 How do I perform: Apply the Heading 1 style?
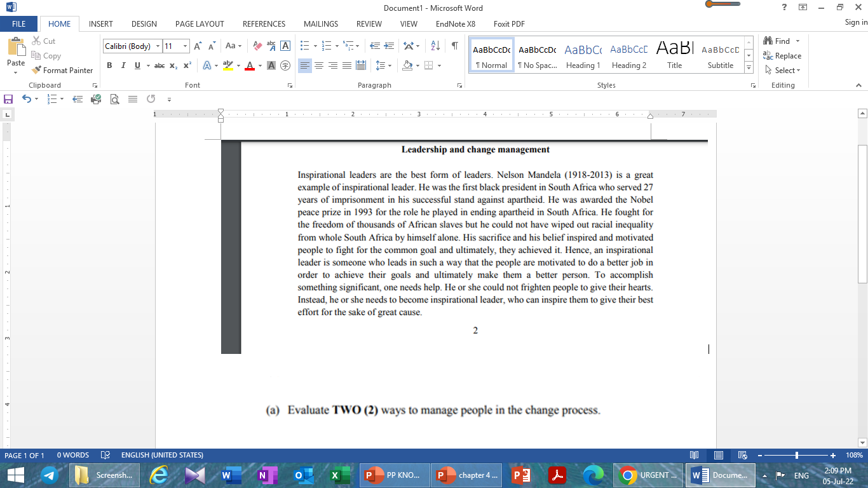tap(583, 54)
